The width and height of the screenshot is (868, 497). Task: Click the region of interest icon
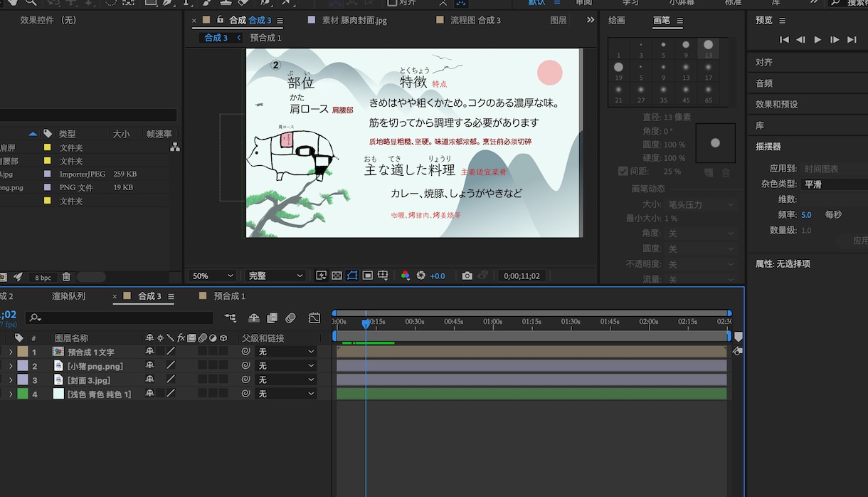[368, 276]
